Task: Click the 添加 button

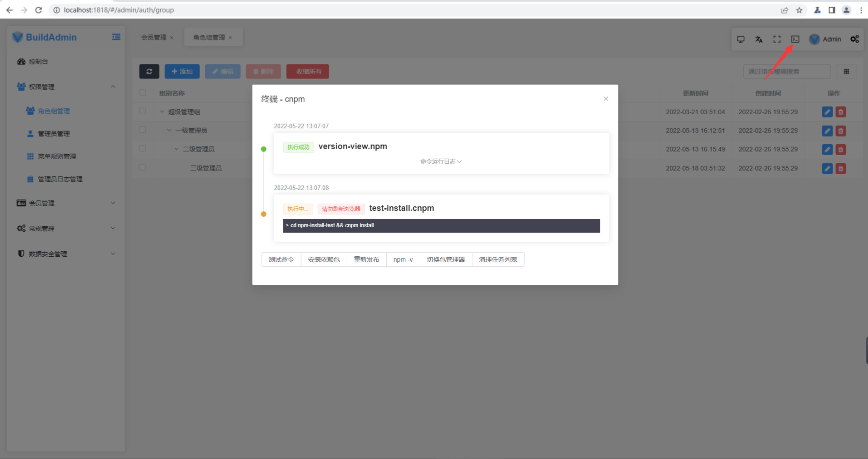Action: (x=182, y=71)
